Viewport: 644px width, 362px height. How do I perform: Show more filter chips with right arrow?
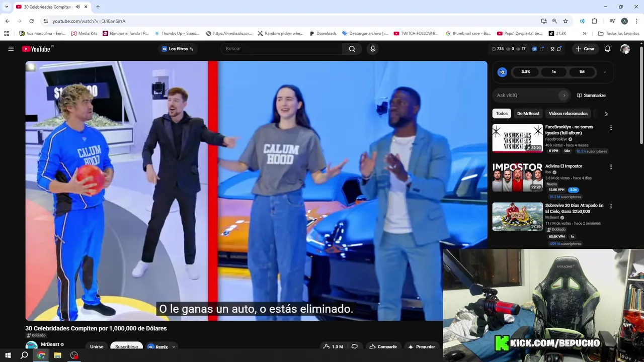click(x=606, y=114)
